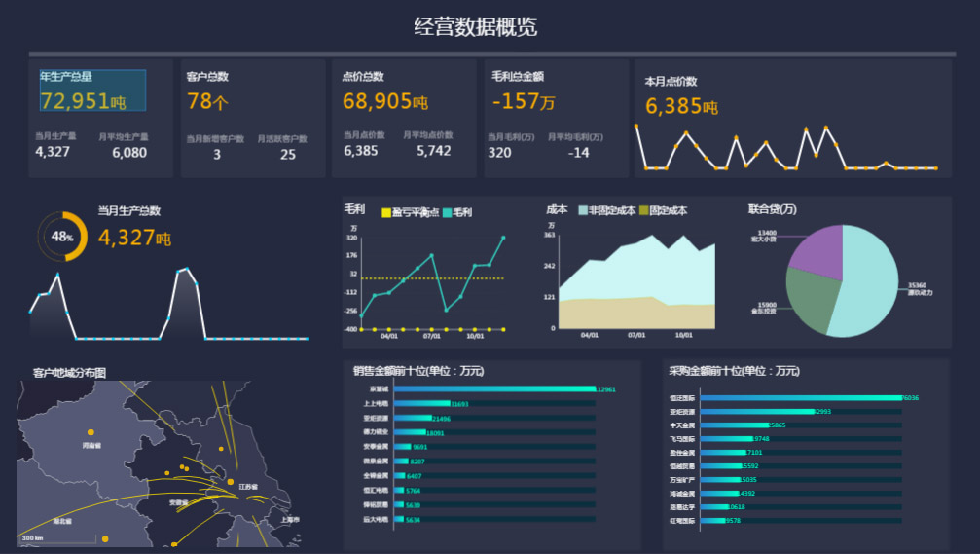Click the 江苏省 label on the map
980x554 pixels.
coord(248,487)
